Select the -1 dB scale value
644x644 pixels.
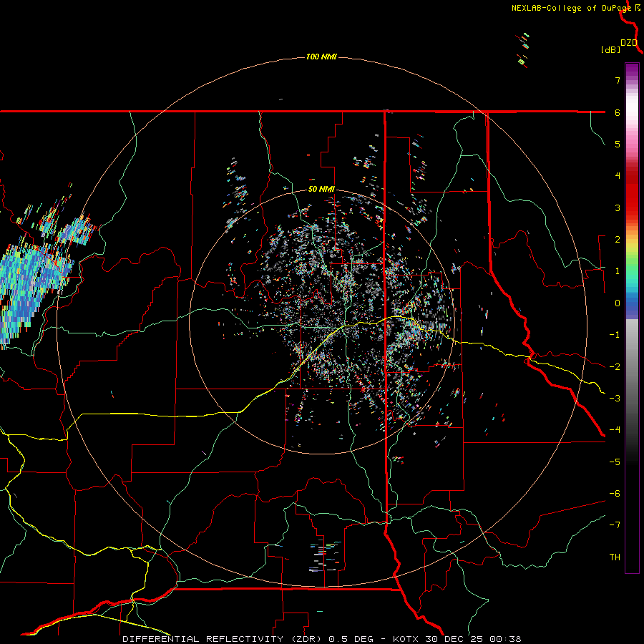(615, 335)
